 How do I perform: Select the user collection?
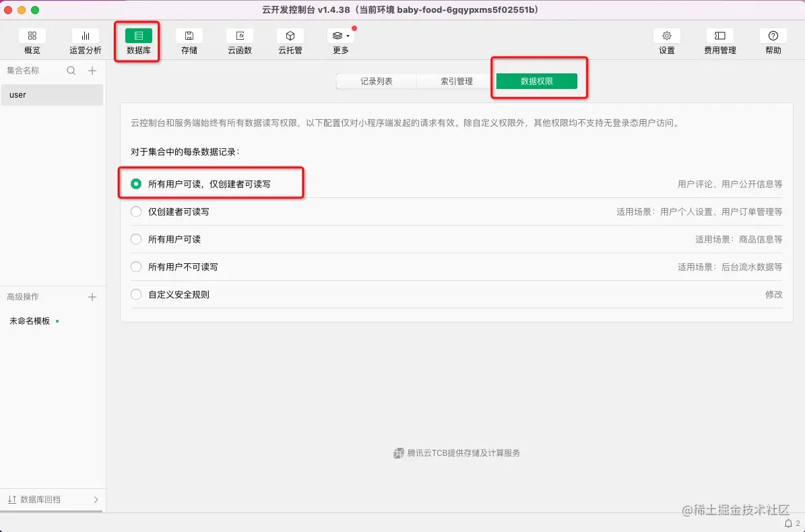click(52, 95)
